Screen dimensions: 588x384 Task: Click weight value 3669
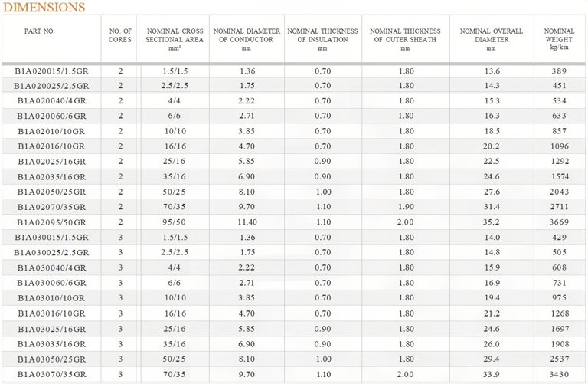coord(559,222)
